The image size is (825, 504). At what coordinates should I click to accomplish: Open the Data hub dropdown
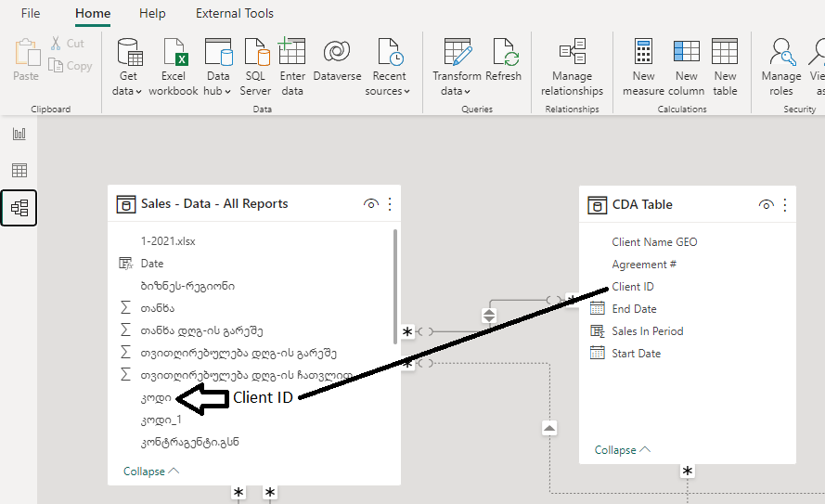coord(217,67)
